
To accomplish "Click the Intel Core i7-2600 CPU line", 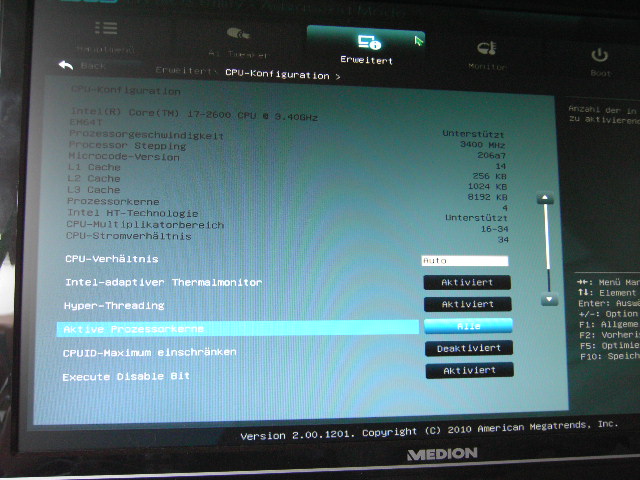I will click(x=194, y=114).
